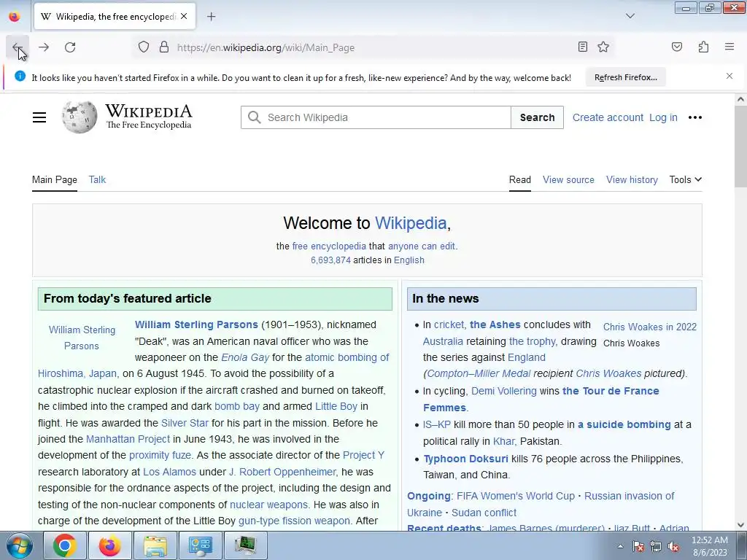747x560 pixels.
Task: Open the View history tab
Action: pyautogui.click(x=632, y=179)
